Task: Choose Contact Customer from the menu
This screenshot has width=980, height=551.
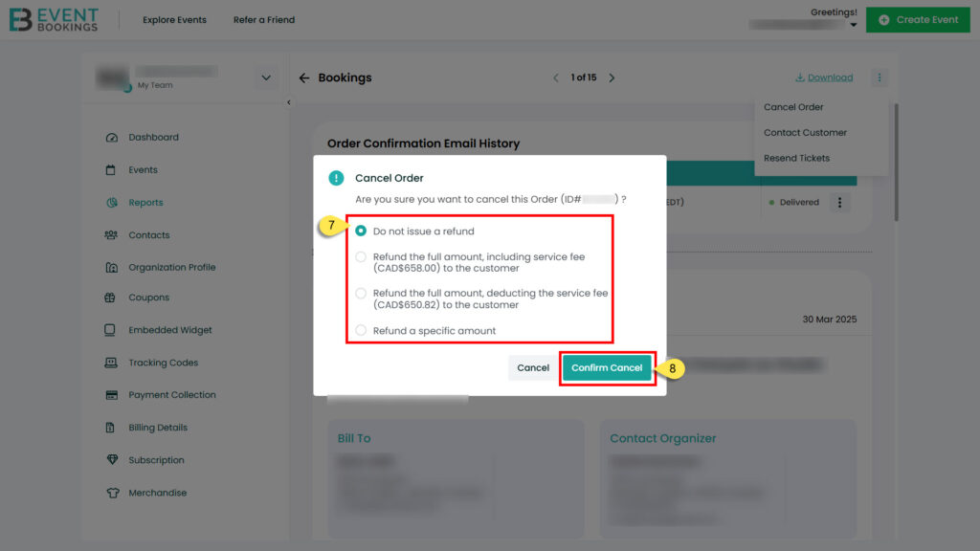Action: pos(805,133)
